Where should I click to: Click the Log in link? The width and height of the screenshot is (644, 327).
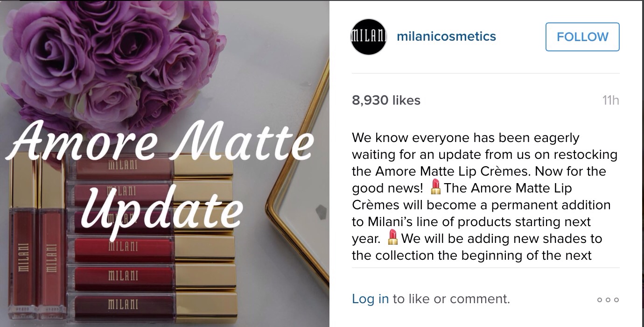(x=370, y=299)
